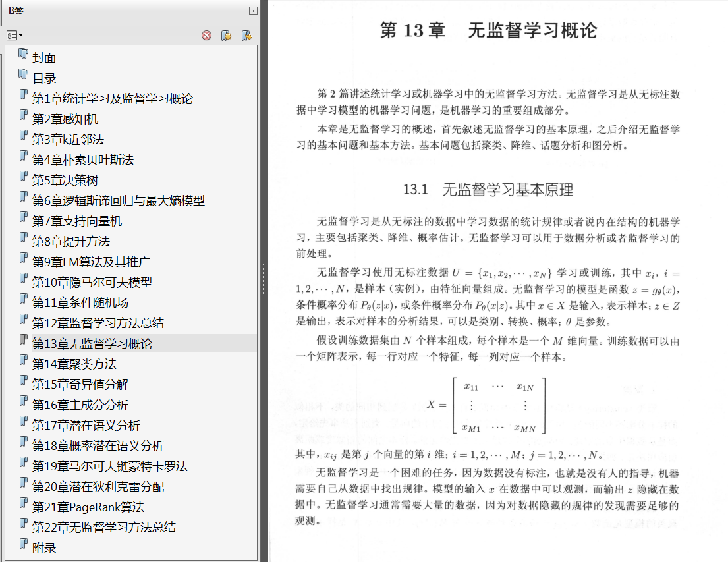Collapse the bookmarks panel with arrow button
This screenshot has width=728, height=562.
[x=253, y=11]
